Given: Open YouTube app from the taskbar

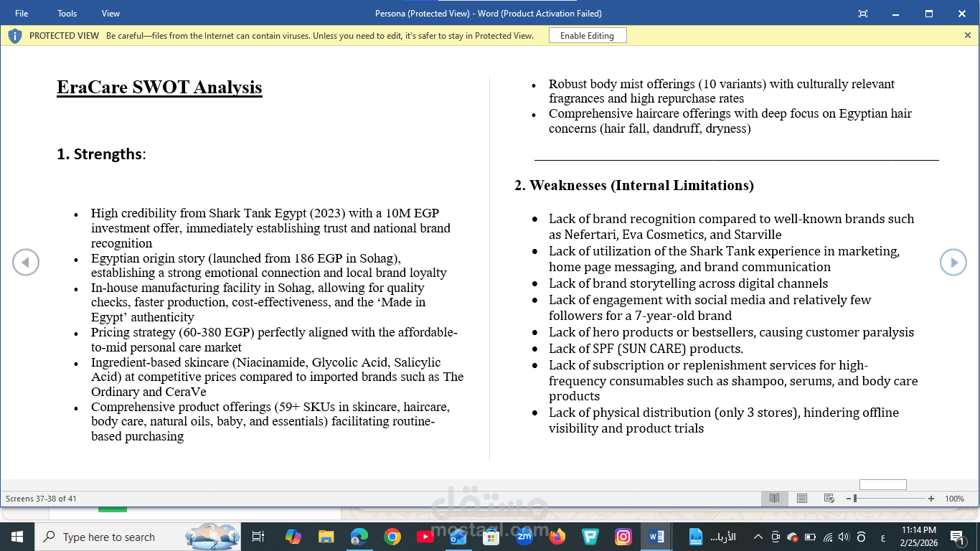Looking at the screenshot, I should 425,537.
